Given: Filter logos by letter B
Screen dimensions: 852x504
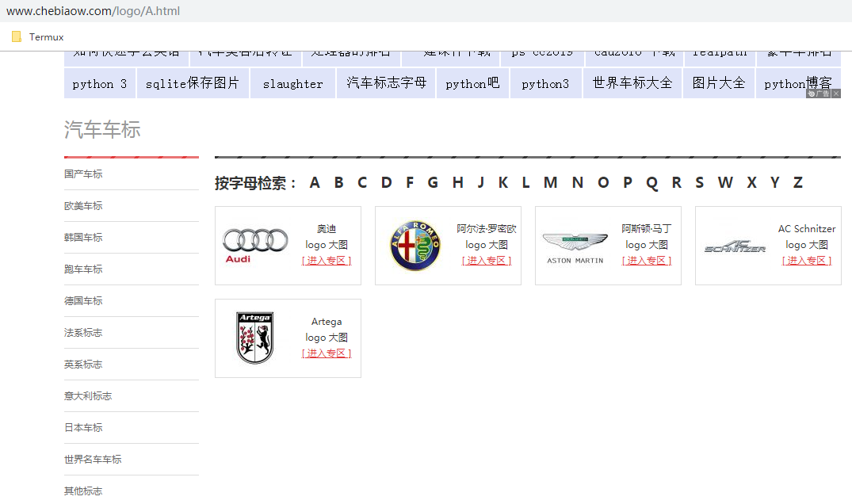Looking at the screenshot, I should [338, 182].
